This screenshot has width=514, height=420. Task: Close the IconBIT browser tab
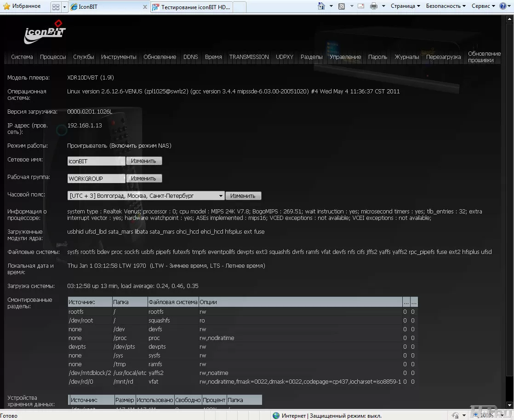145,7
